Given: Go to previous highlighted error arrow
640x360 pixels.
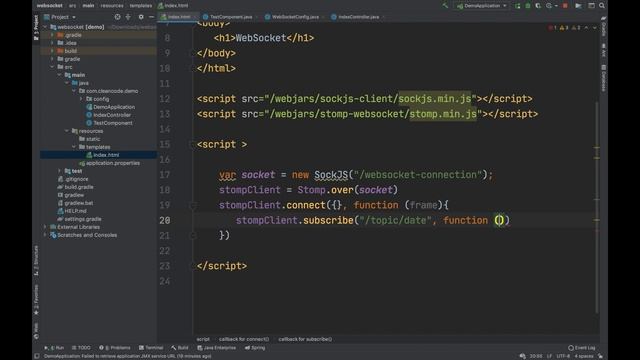Looking at the screenshot, I should click(x=587, y=28).
